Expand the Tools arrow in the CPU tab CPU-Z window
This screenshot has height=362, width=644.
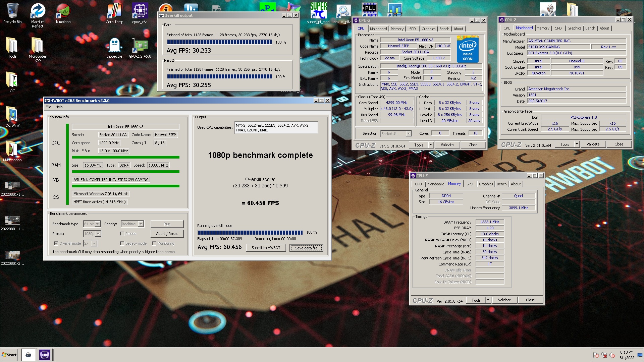click(x=431, y=145)
